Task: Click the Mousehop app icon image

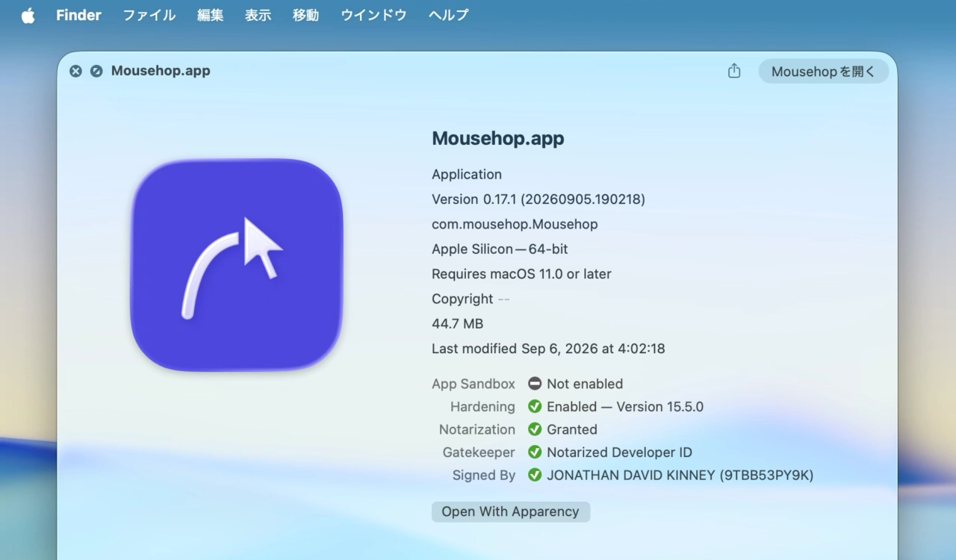Action: tap(237, 265)
